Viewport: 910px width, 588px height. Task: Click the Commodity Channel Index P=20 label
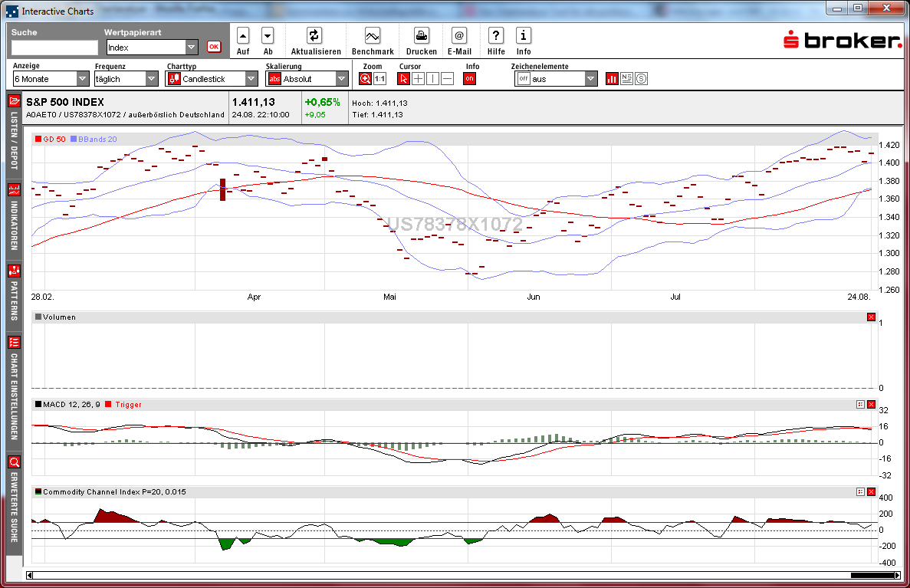(x=114, y=491)
